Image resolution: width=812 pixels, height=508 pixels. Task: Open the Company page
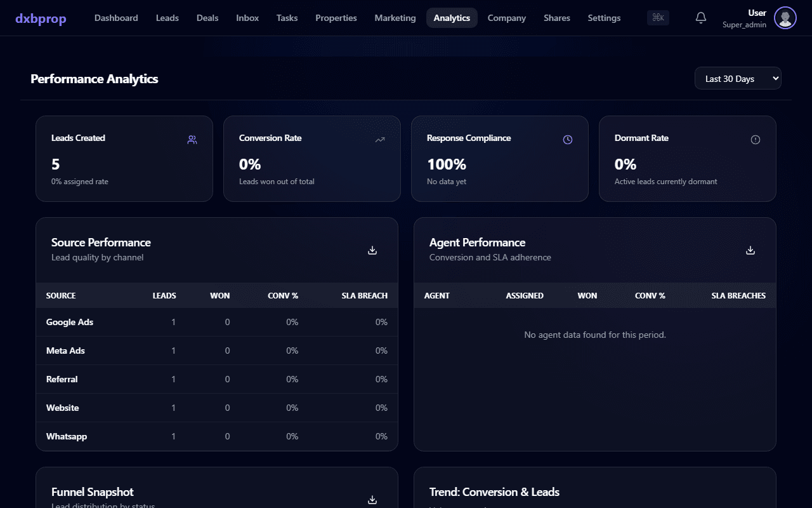point(507,18)
